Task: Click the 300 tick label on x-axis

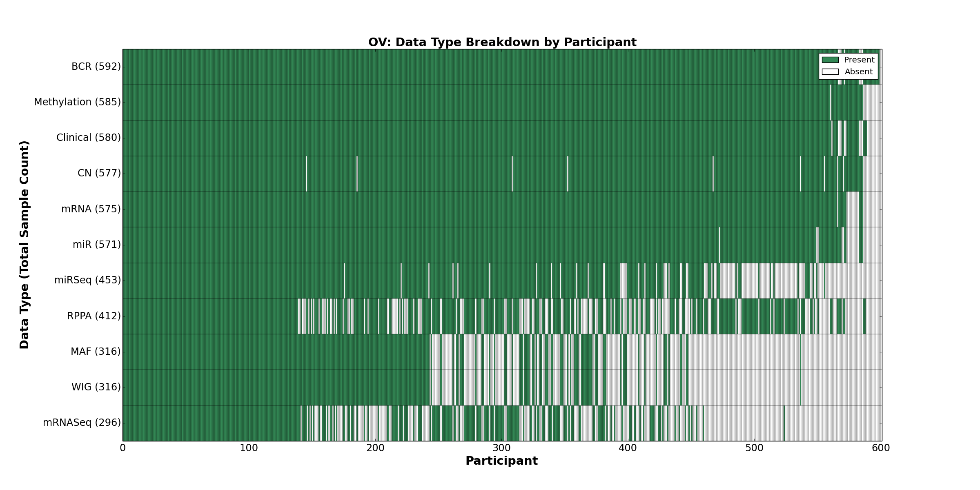Action: click(x=501, y=448)
